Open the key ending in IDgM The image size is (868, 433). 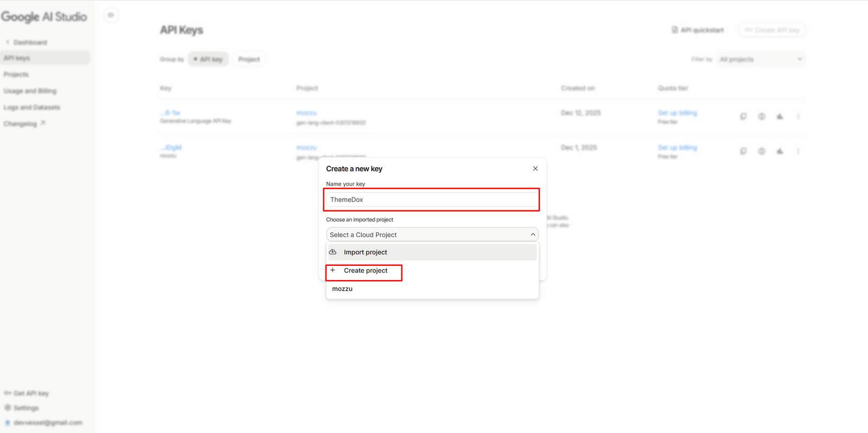click(171, 148)
